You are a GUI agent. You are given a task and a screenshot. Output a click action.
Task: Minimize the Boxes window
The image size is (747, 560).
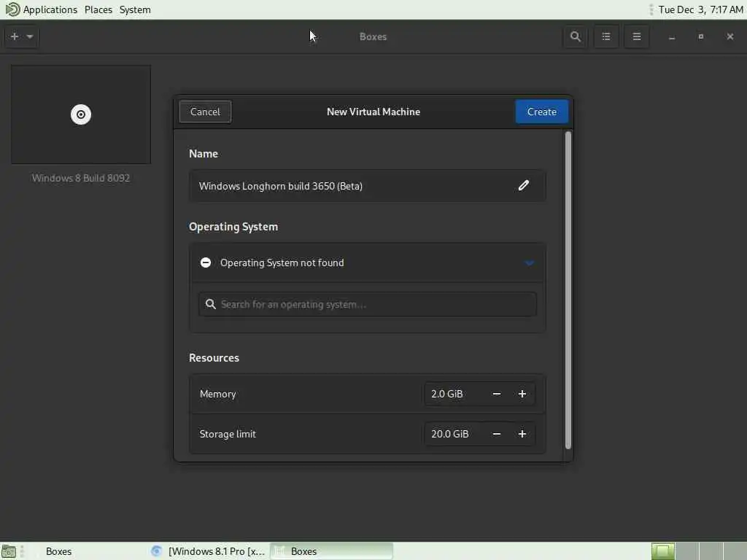[x=672, y=36]
